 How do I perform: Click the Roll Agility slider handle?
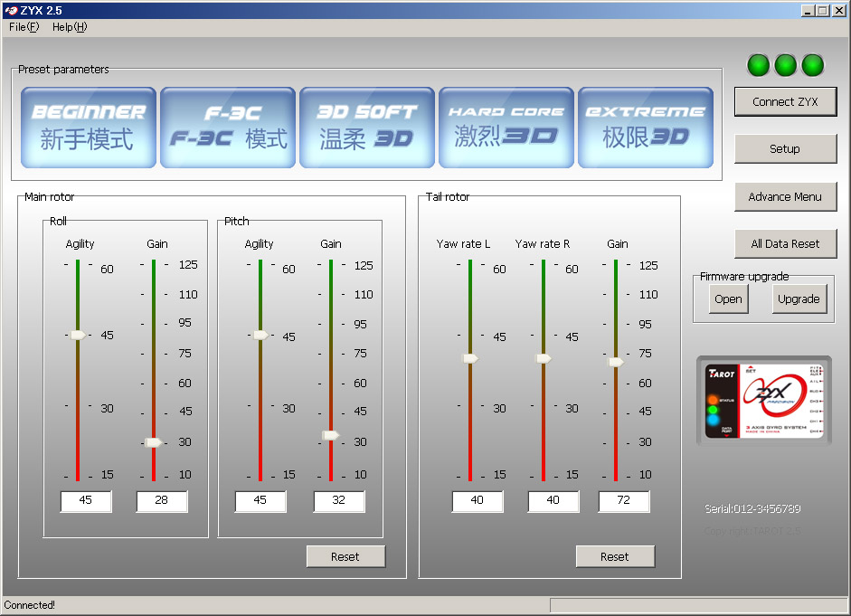pyautogui.click(x=78, y=335)
